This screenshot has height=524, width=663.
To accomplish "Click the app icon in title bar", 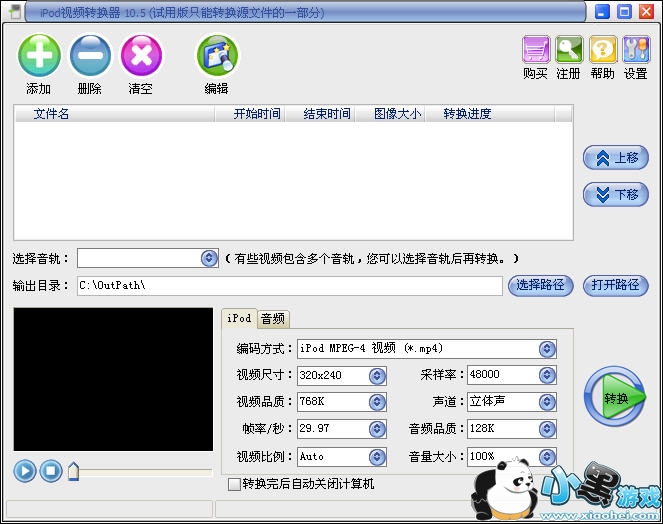I will 15,11.
